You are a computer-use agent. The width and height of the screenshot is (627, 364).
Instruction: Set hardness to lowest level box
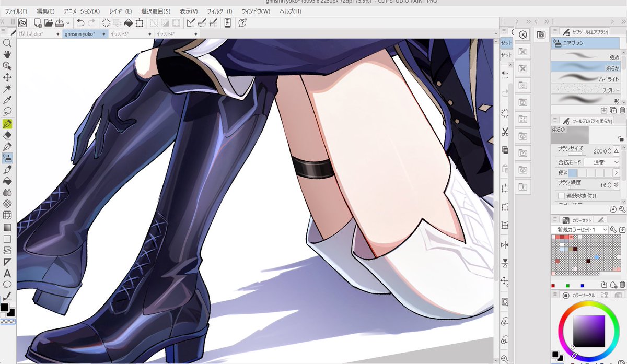click(572, 173)
